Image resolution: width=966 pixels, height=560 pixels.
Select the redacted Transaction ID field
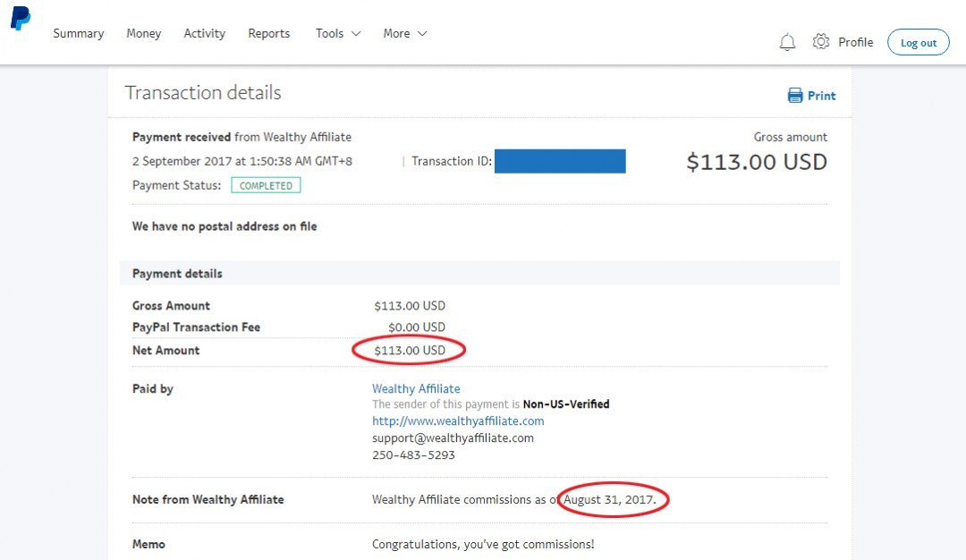pyautogui.click(x=560, y=161)
